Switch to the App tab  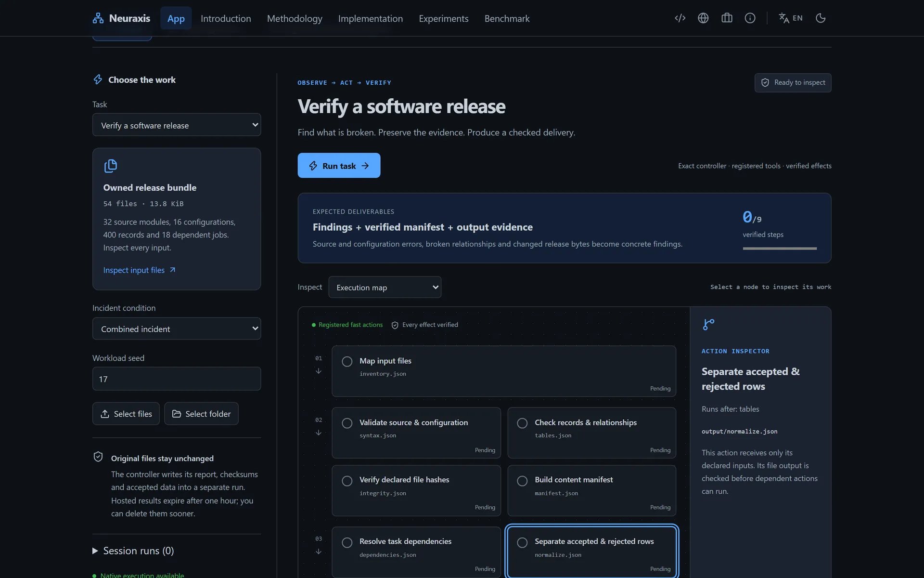[176, 18]
